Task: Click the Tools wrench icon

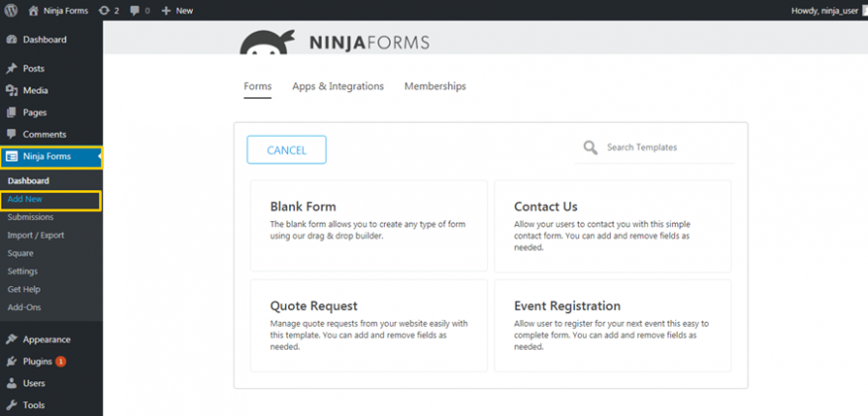Action: [x=12, y=405]
